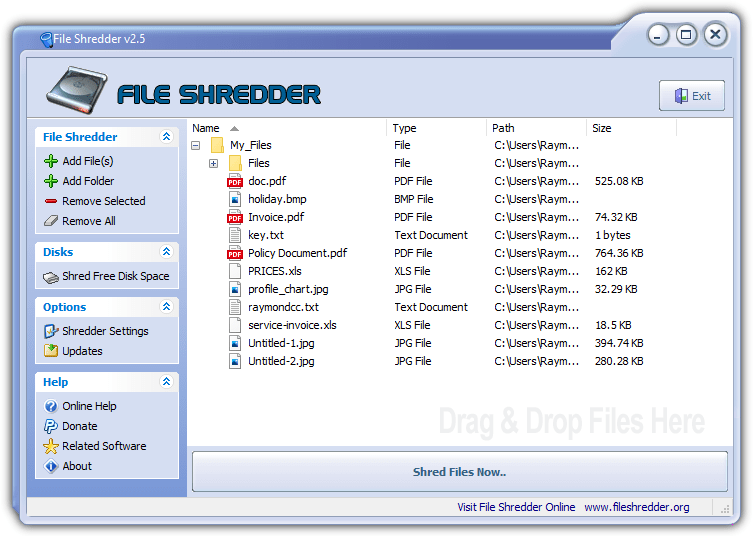
Task: Click the green plus icon for Add Folder
Action: [50, 181]
